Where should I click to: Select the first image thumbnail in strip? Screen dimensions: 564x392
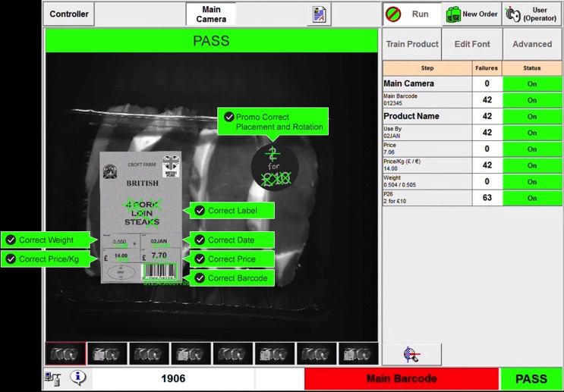pos(65,353)
